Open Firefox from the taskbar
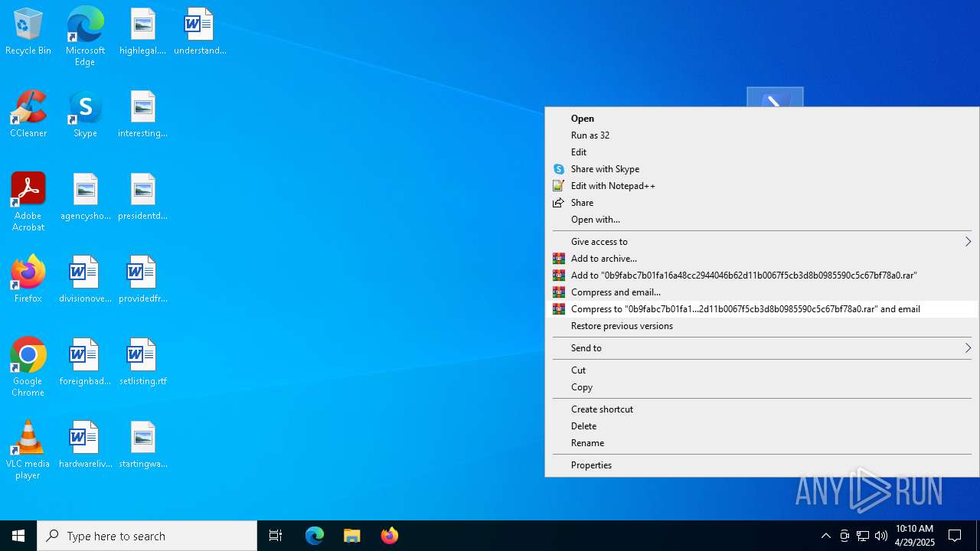The image size is (980, 551). (390, 536)
